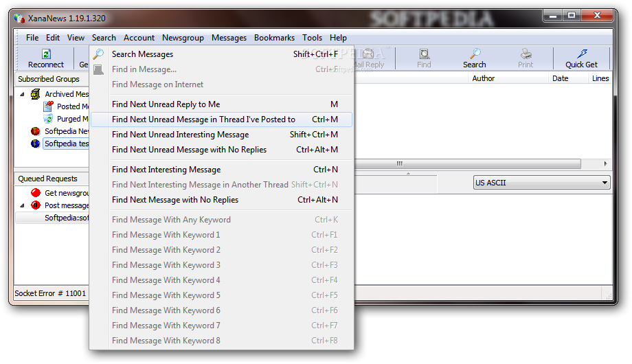Click the message list horizontal scrollbar thumb
This screenshot has width=632, height=364.
point(468,163)
